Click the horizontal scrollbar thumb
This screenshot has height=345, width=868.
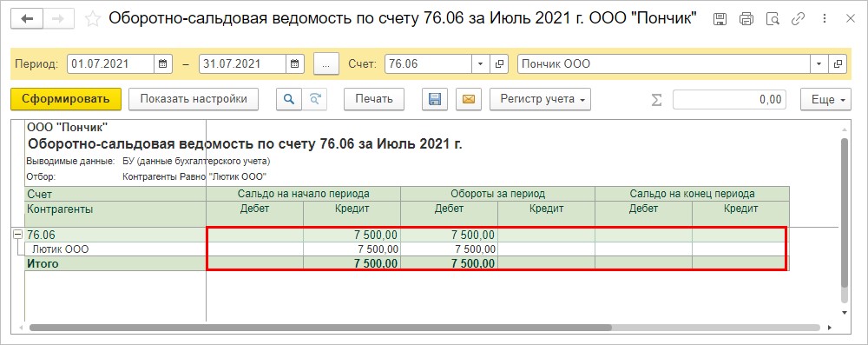(x=320, y=328)
